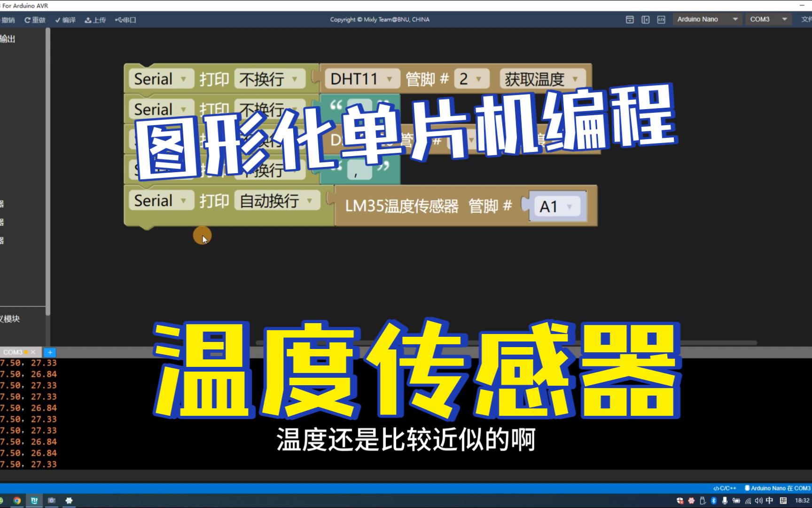Image resolution: width=812 pixels, height=508 pixels.
Task: Open Bluetooth from the system tray icon
Action: (713, 500)
